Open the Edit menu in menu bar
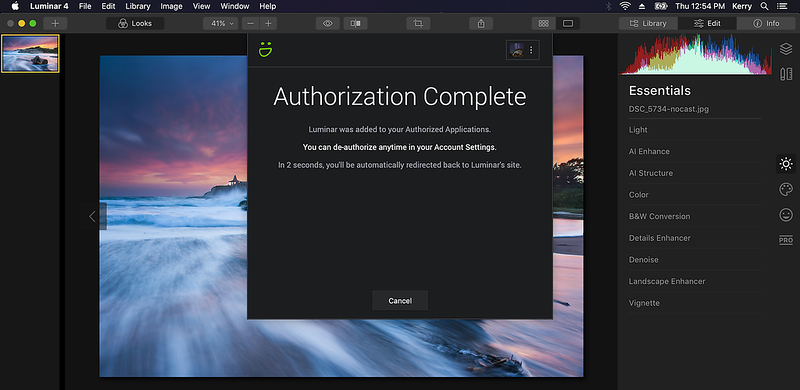The width and height of the screenshot is (800, 390). pos(108,6)
